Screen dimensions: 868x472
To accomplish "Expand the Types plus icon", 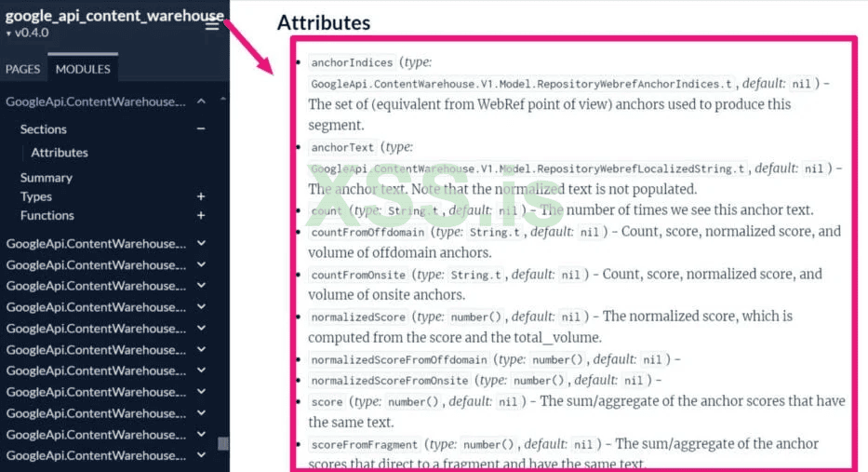I will 201,196.
